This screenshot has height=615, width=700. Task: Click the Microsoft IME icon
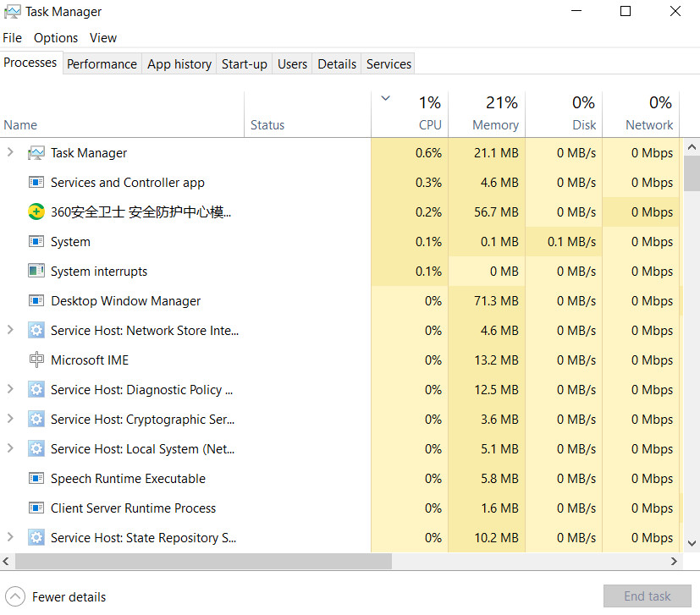pyautogui.click(x=36, y=360)
